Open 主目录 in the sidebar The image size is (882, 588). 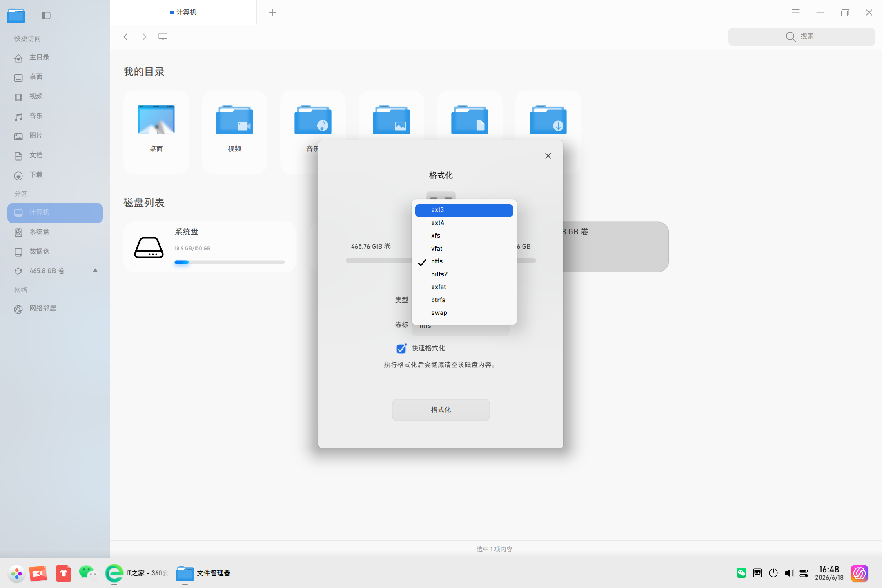click(x=55, y=58)
